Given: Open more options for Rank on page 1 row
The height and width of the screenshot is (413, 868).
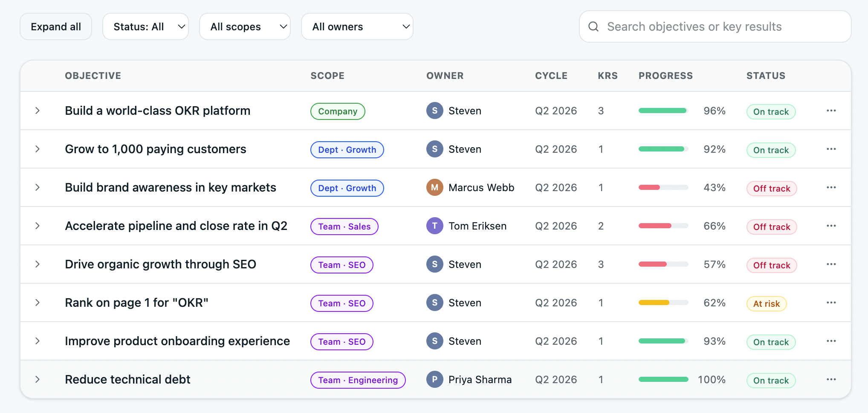Looking at the screenshot, I should [x=831, y=302].
